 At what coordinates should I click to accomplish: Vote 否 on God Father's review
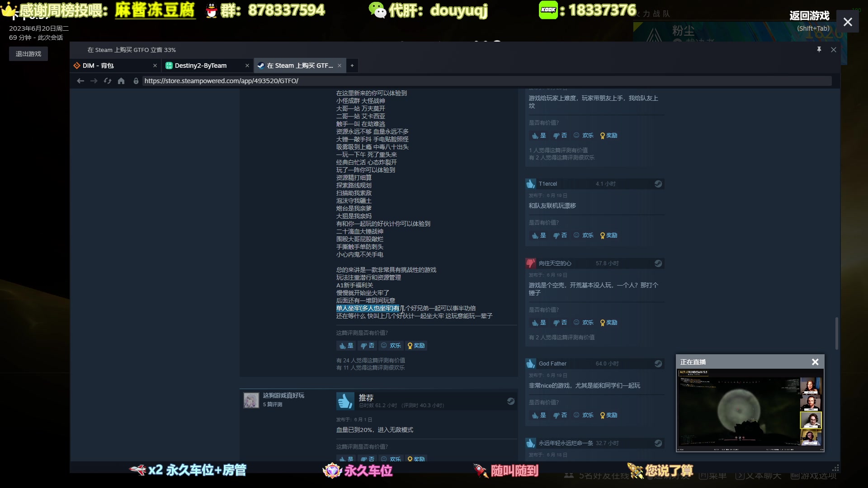(560, 415)
